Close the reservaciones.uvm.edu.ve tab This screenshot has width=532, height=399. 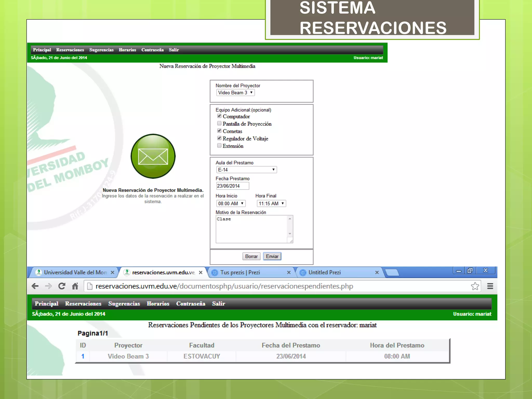201,272
